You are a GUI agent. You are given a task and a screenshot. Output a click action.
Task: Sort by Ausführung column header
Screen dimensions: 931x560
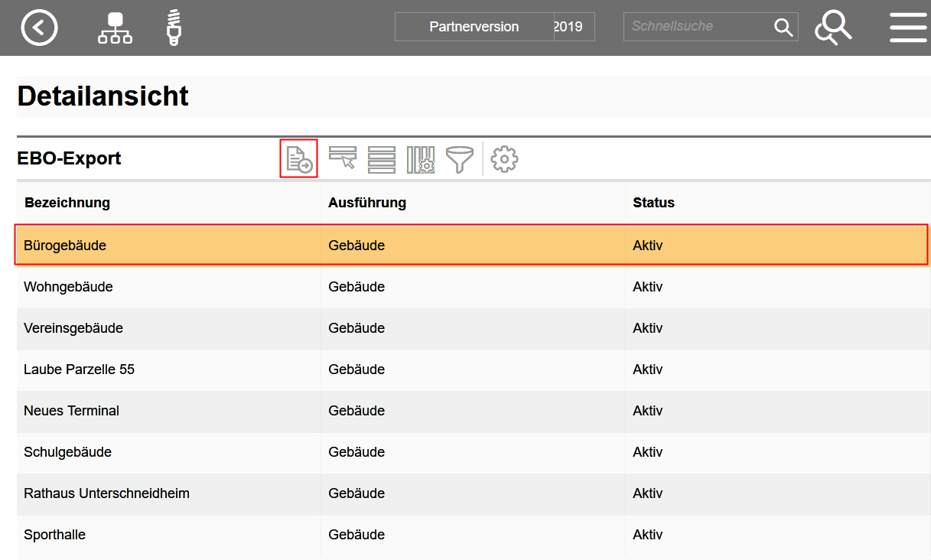coord(367,203)
